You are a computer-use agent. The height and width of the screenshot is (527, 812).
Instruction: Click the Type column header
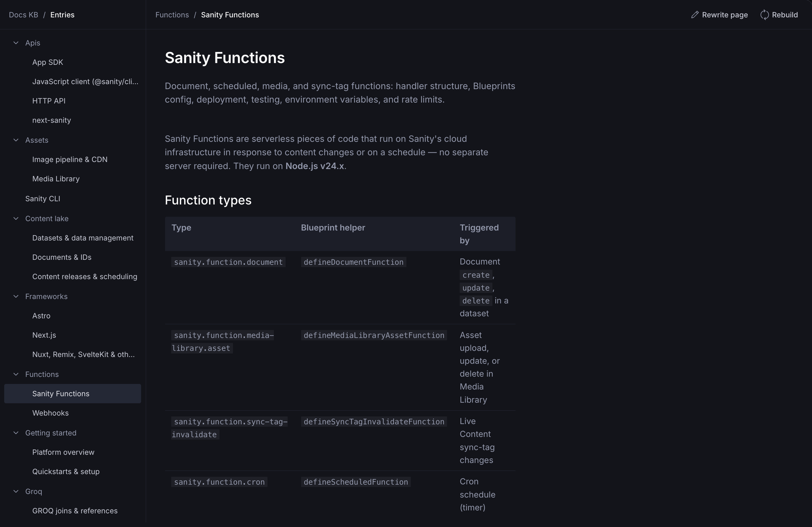[181, 228]
